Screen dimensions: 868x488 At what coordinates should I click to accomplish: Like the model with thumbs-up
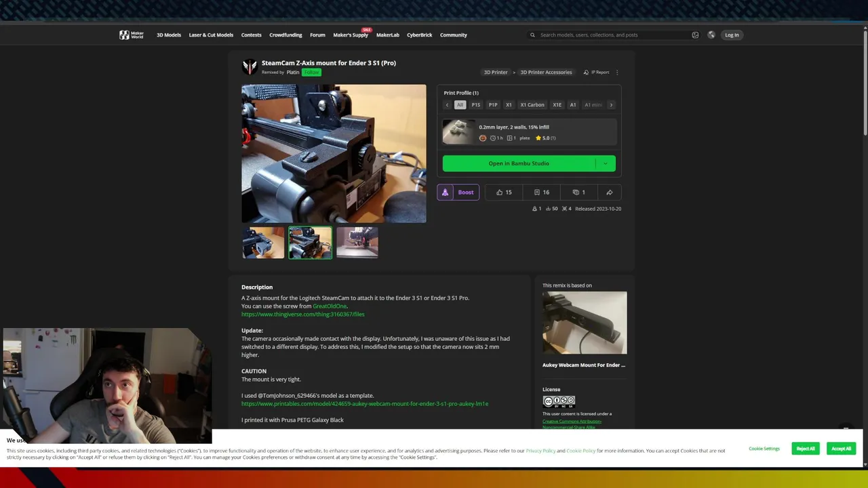[x=504, y=192]
